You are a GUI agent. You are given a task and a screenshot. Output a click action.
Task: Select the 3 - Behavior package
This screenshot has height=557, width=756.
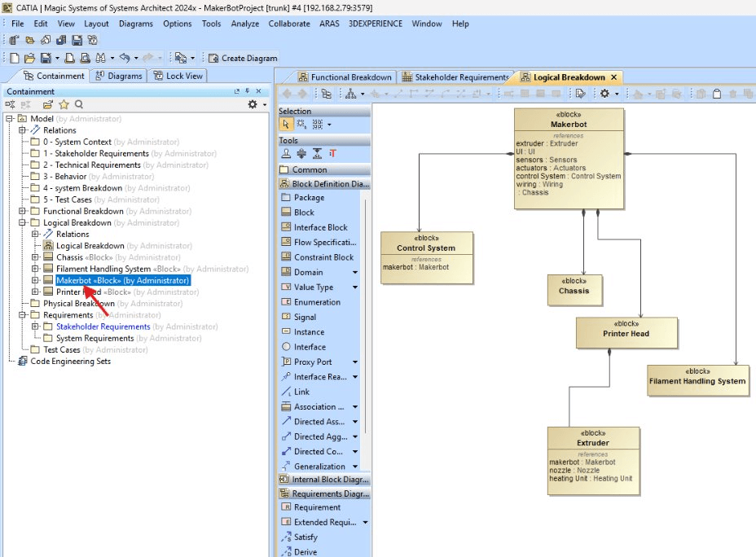pyautogui.click(x=64, y=177)
